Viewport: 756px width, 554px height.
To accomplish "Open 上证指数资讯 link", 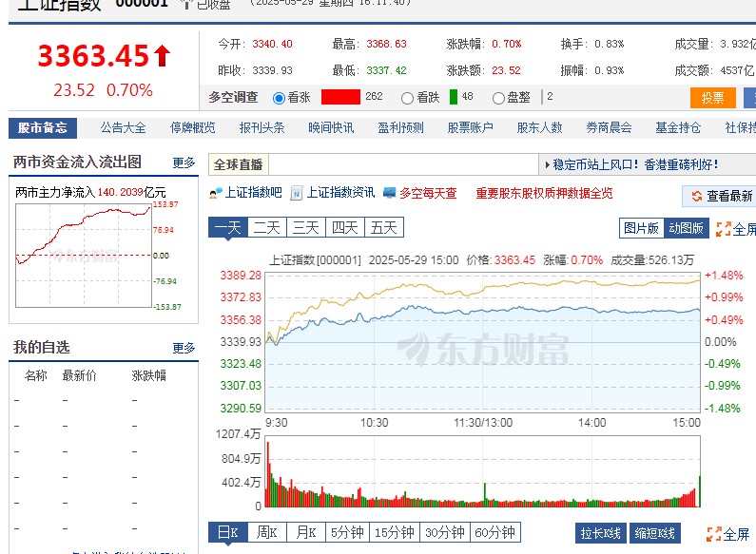I will point(340,193).
